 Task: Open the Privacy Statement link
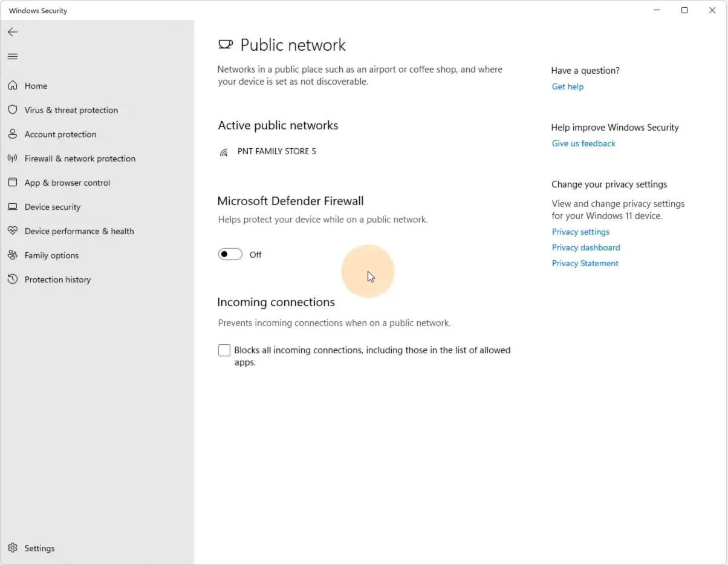pos(585,263)
